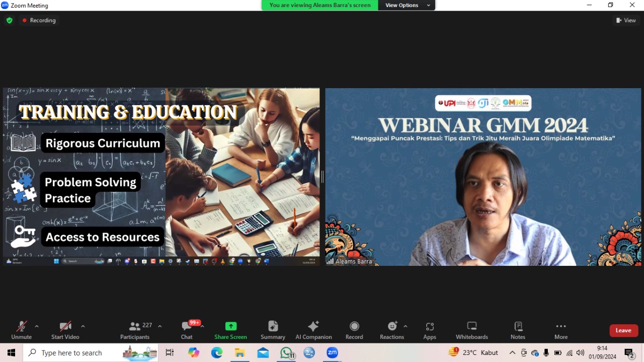The height and width of the screenshot is (362, 644).
Task: Launch Microsoft Edge from taskbar
Action: coord(217,353)
